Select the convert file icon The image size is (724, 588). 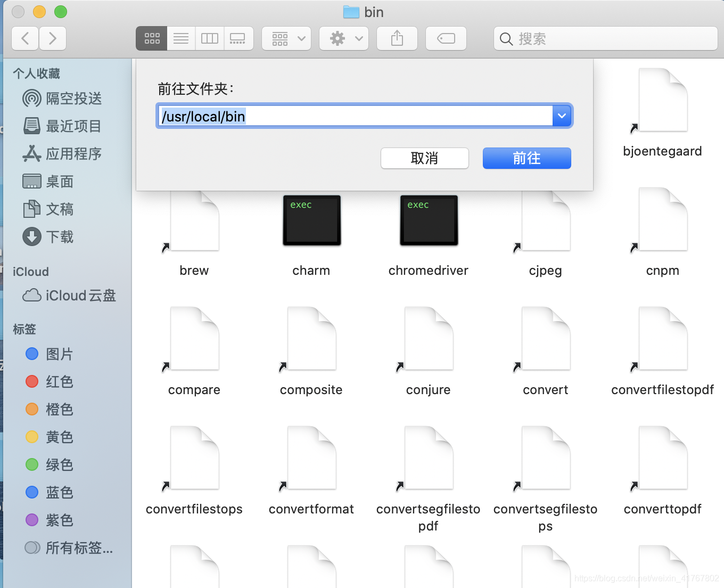tap(545, 339)
